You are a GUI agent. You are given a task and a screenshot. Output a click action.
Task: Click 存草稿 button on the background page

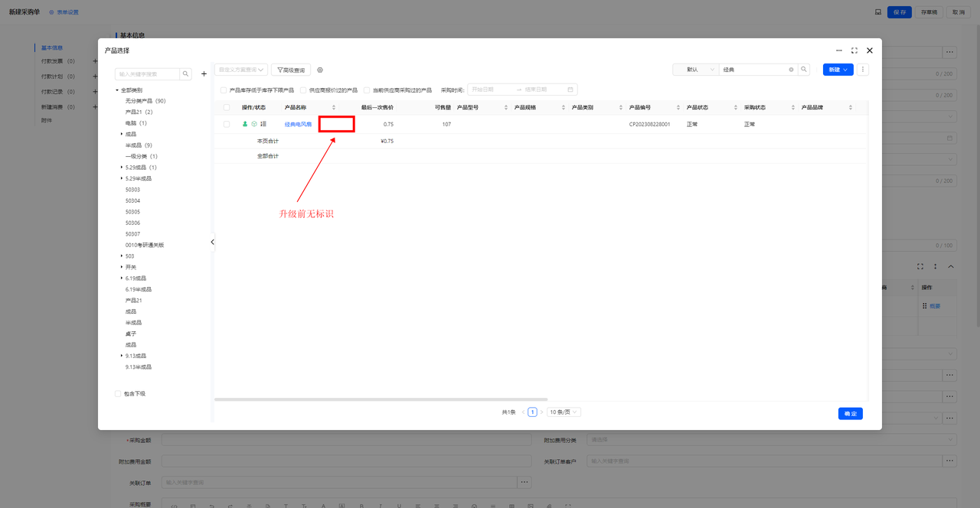[x=929, y=12]
